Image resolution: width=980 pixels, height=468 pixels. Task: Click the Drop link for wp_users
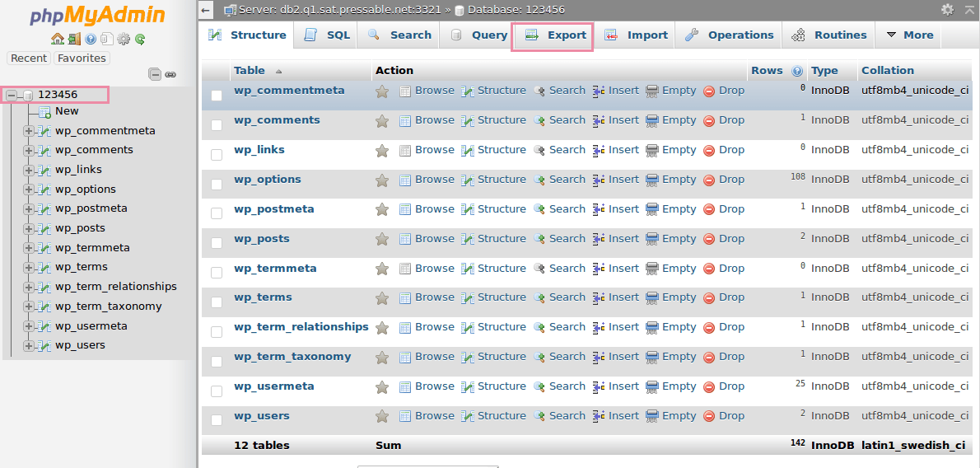point(731,416)
